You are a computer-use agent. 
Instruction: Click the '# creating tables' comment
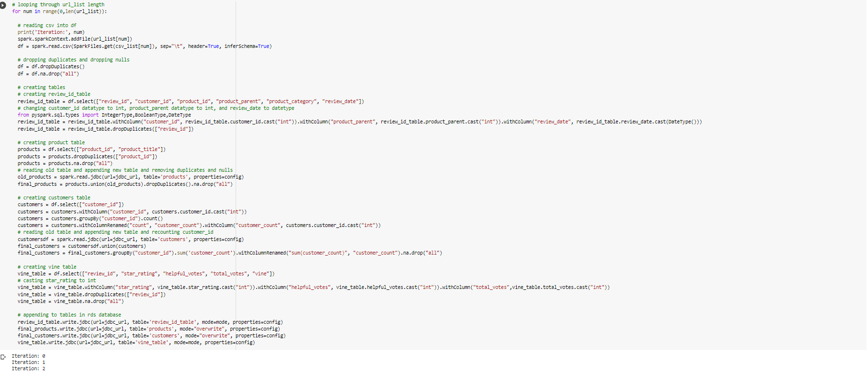tap(42, 88)
